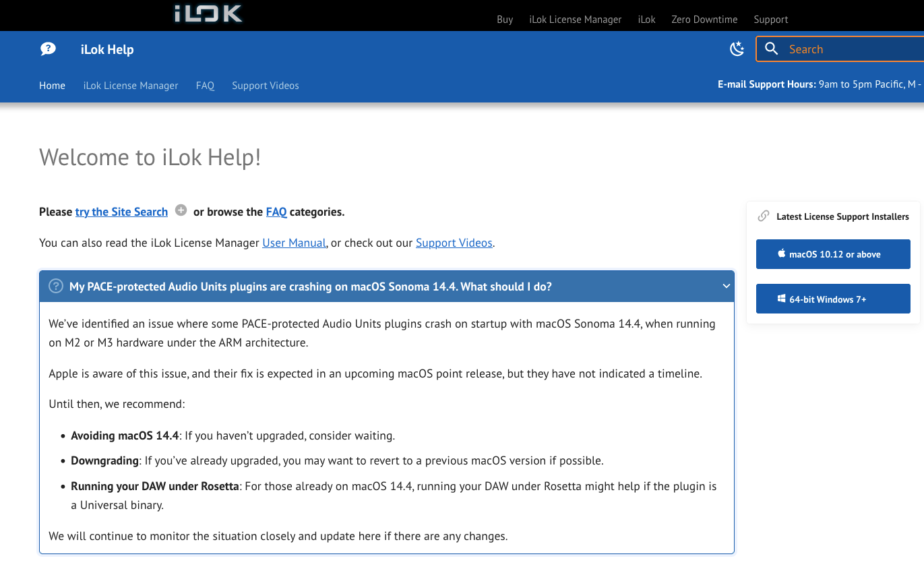Click the iLok Help question bubble icon

48,49
